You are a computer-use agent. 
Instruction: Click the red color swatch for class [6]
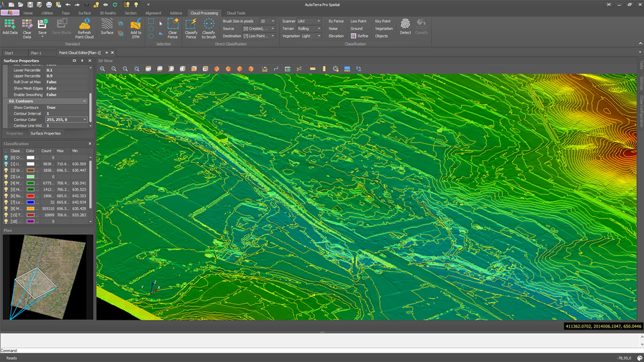click(31, 196)
